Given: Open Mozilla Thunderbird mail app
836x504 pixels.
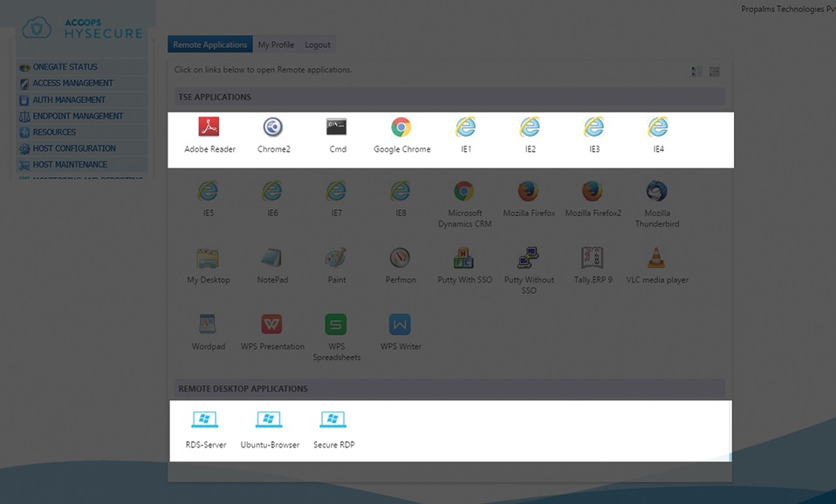Looking at the screenshot, I should pos(656,191).
